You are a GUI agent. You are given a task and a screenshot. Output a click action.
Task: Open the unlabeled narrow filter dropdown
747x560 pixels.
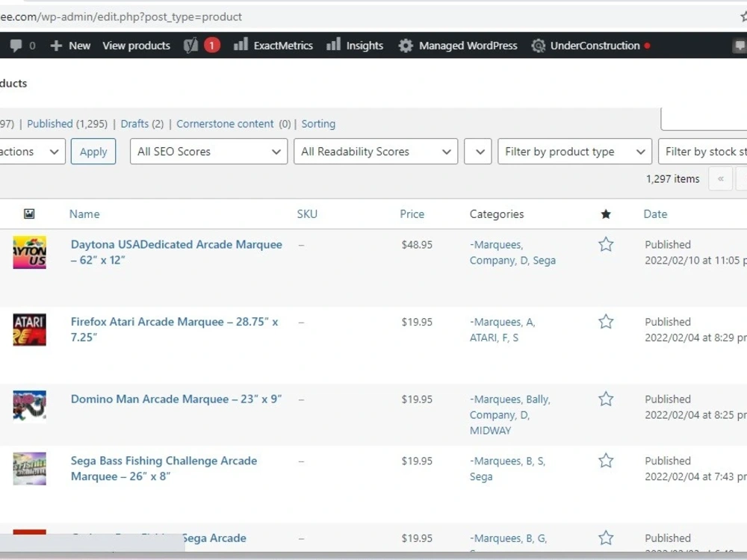pos(478,152)
